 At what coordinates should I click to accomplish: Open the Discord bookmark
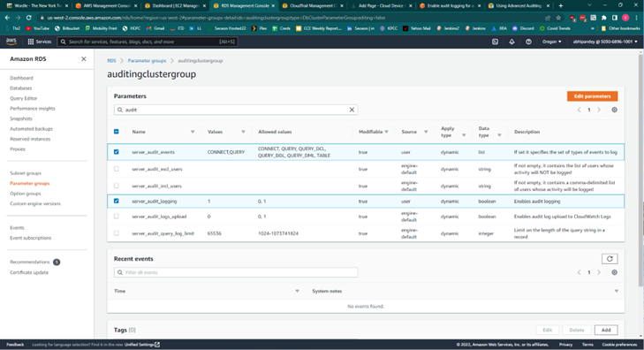(523, 28)
